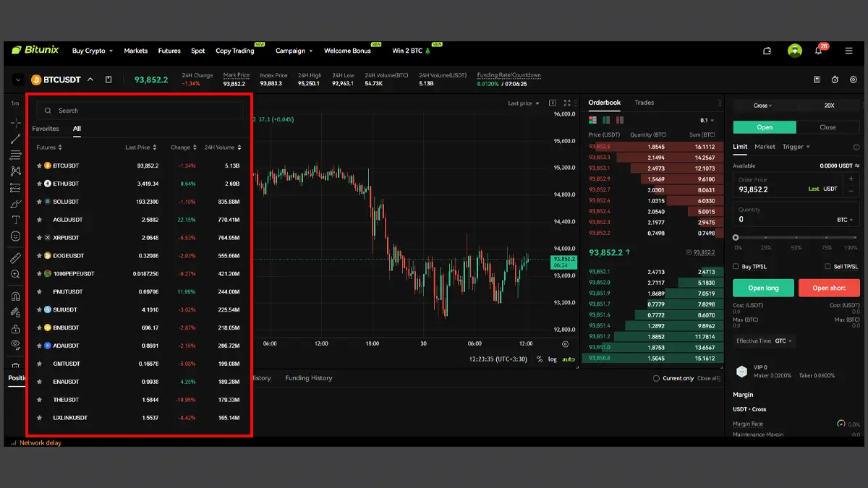Open the Cross margin mode dropdown
This screenshot has width=868, height=488.
tap(763, 106)
